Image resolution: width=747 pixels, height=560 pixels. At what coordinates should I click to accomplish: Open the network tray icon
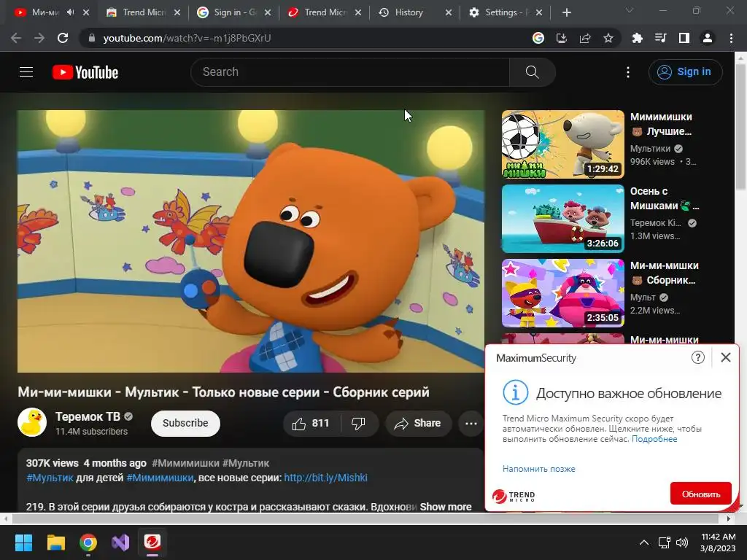click(664, 542)
